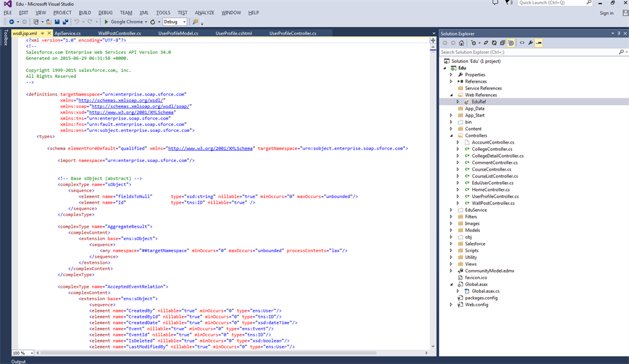This screenshot has width=629, height=364.
Task: Click the editor vertical scrollbar
Action: [x=432, y=184]
